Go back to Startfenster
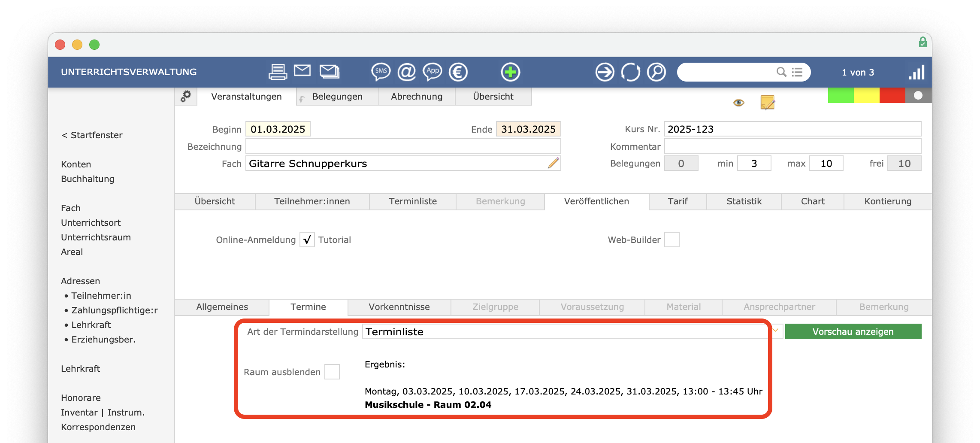The width and height of the screenshot is (980, 443). 92,135
